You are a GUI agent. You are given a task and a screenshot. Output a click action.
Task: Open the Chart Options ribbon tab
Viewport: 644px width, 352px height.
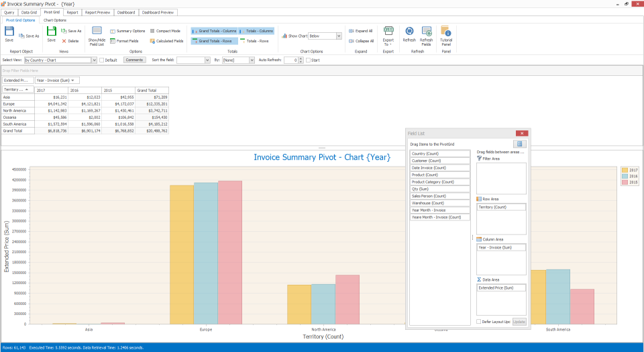coord(55,20)
